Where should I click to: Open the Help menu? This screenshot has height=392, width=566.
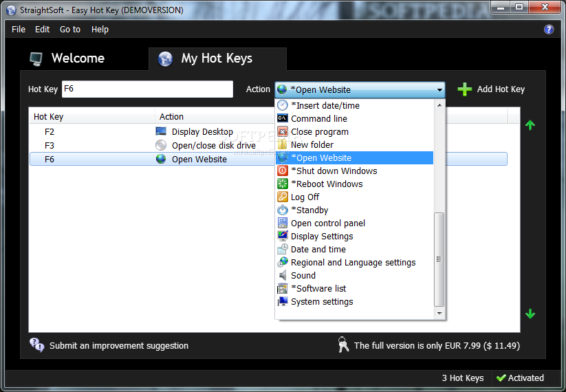[100, 30]
